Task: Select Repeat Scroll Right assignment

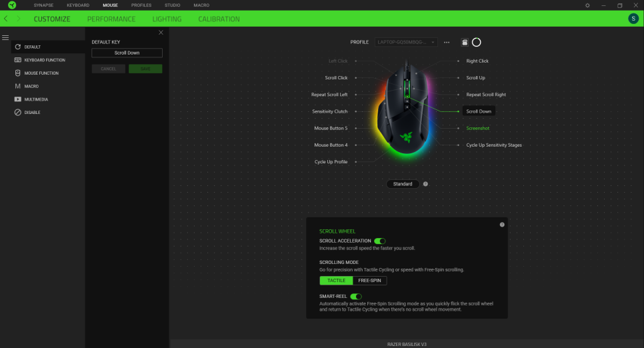Action: 486,95
